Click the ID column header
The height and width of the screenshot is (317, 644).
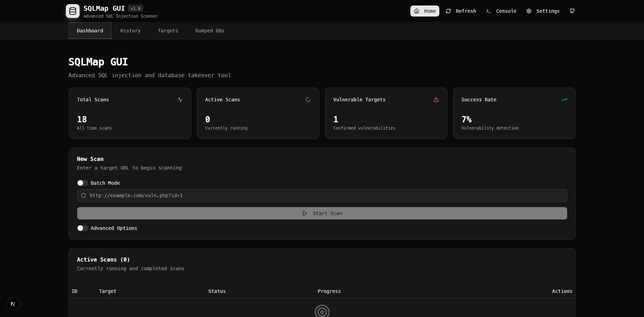(x=74, y=291)
